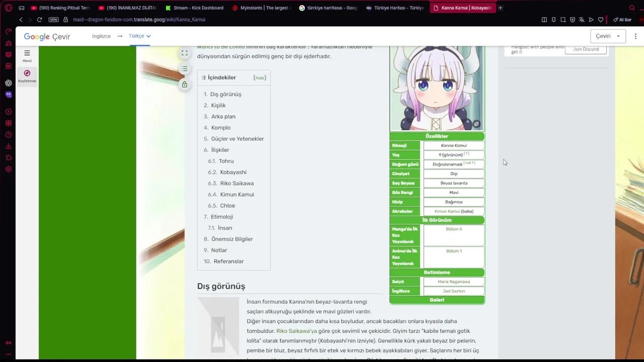Jump to Dış görünüş contents entry
The width and height of the screenshot is (644, 362).
(225, 95)
